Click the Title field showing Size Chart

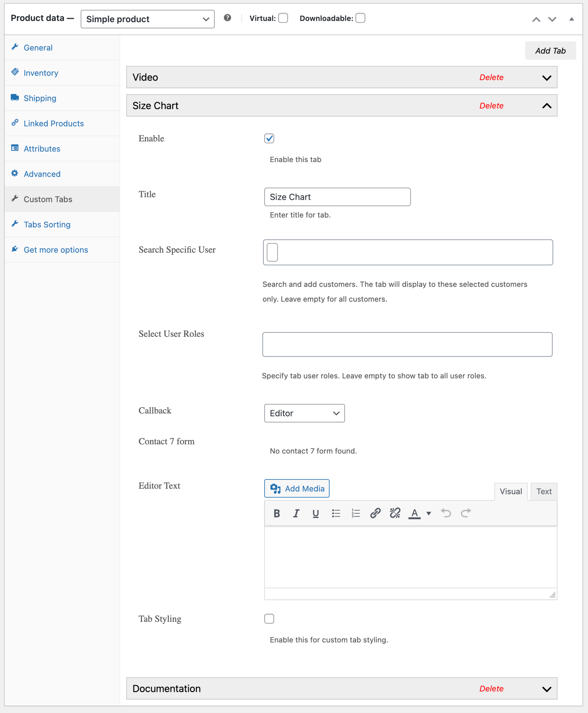point(337,197)
